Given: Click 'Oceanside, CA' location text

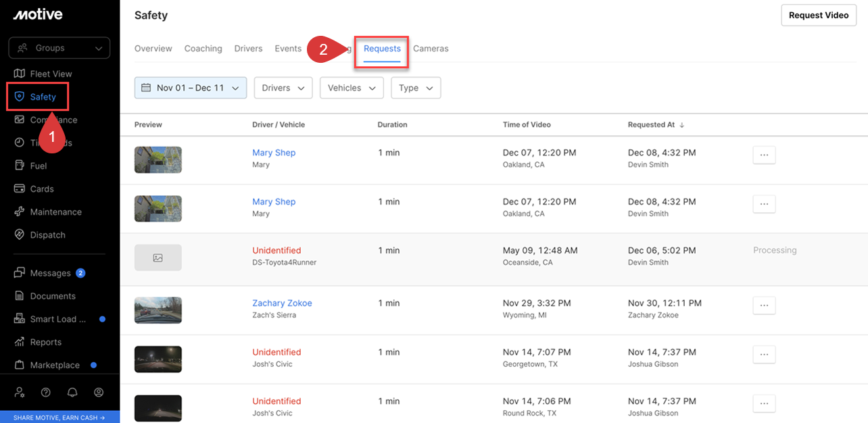Looking at the screenshot, I should tap(527, 263).
